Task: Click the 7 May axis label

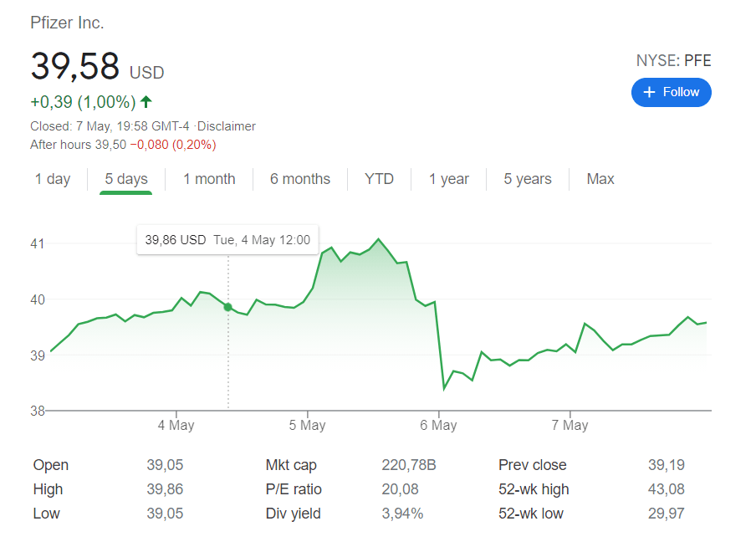Action: click(570, 425)
